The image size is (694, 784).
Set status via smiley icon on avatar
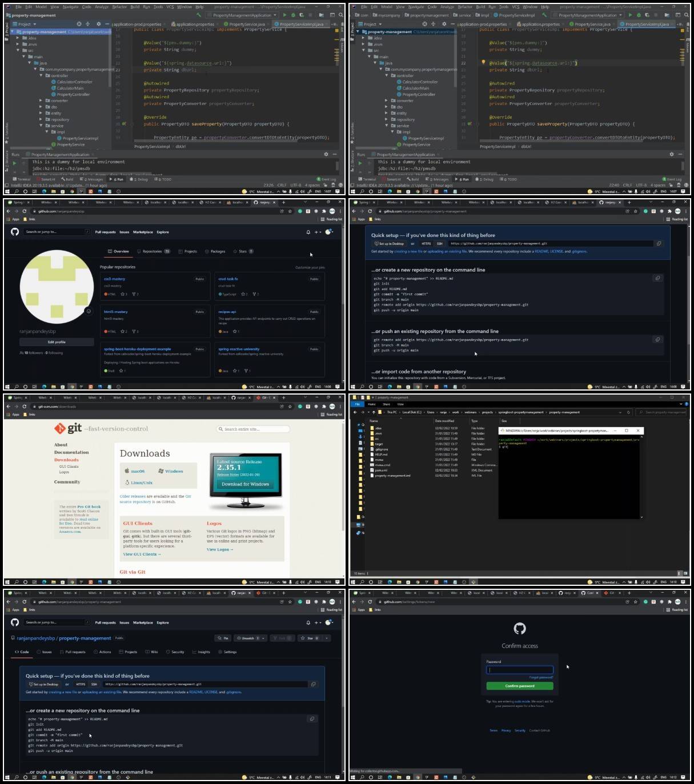pyautogui.click(x=89, y=311)
